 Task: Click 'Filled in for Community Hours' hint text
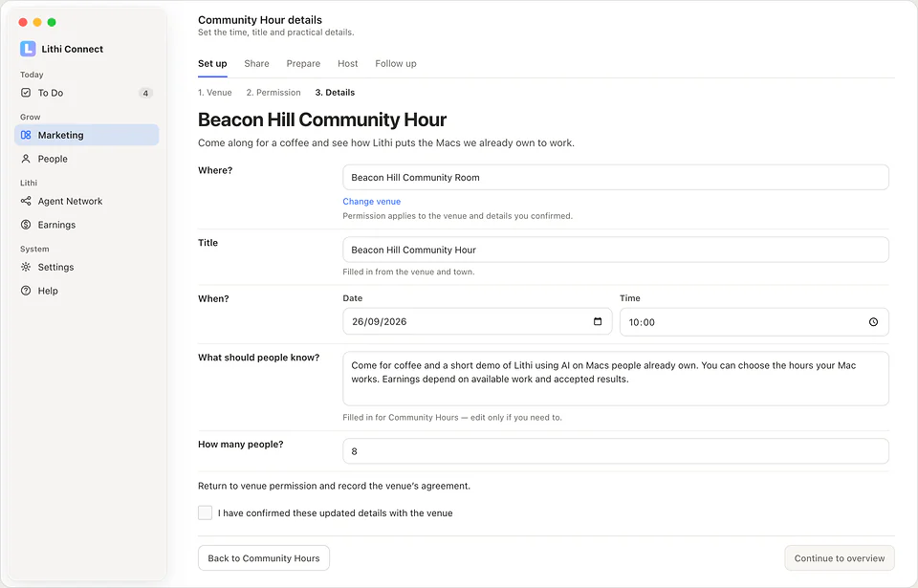452,418
